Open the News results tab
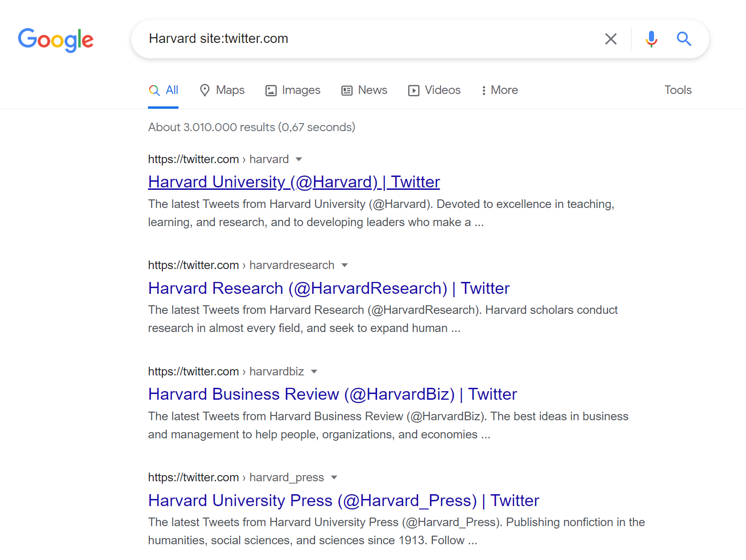The height and width of the screenshot is (560, 746). [x=364, y=90]
